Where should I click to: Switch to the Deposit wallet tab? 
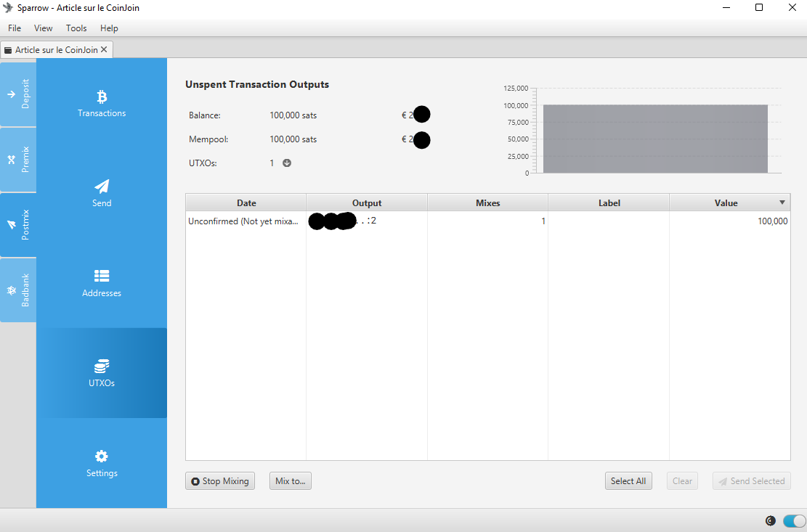pyautogui.click(x=18, y=94)
